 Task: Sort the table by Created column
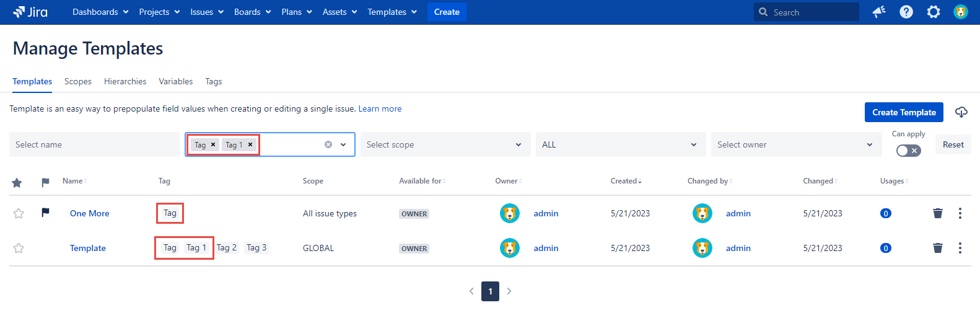[x=626, y=181]
